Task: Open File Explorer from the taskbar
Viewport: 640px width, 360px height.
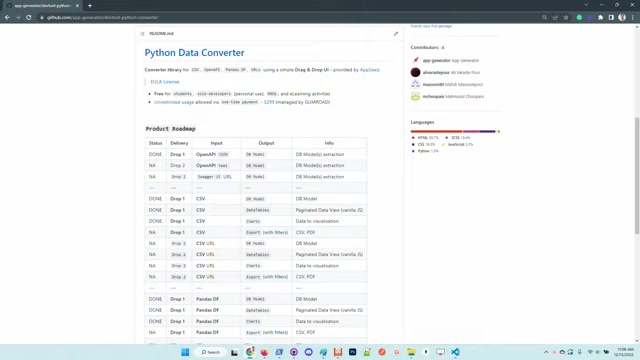Action: pos(411,352)
